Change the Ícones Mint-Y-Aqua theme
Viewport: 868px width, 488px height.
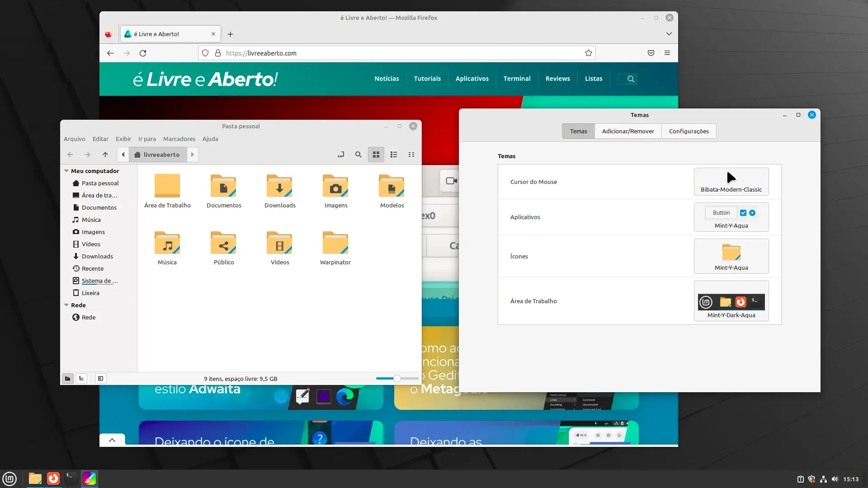pyautogui.click(x=731, y=256)
